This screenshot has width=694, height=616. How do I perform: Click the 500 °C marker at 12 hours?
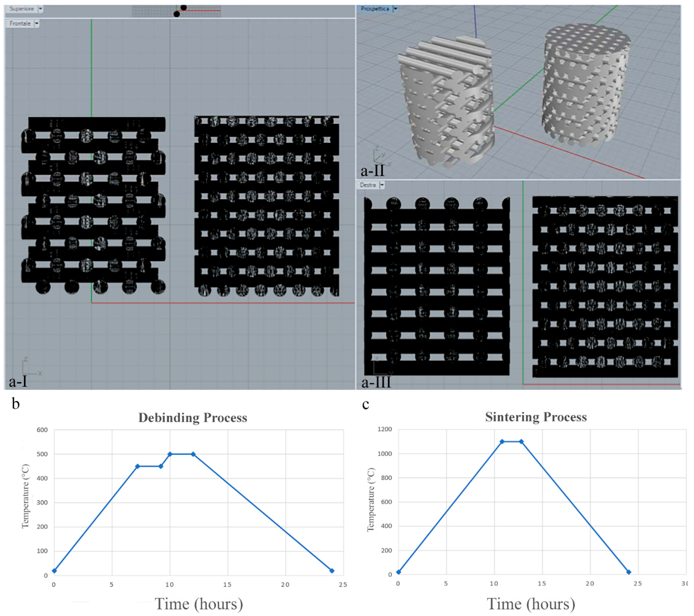point(193,454)
